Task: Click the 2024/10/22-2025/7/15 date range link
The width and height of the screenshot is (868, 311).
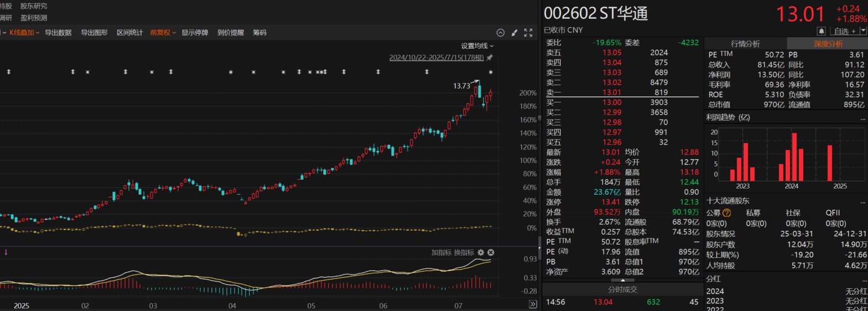Action: [436, 58]
